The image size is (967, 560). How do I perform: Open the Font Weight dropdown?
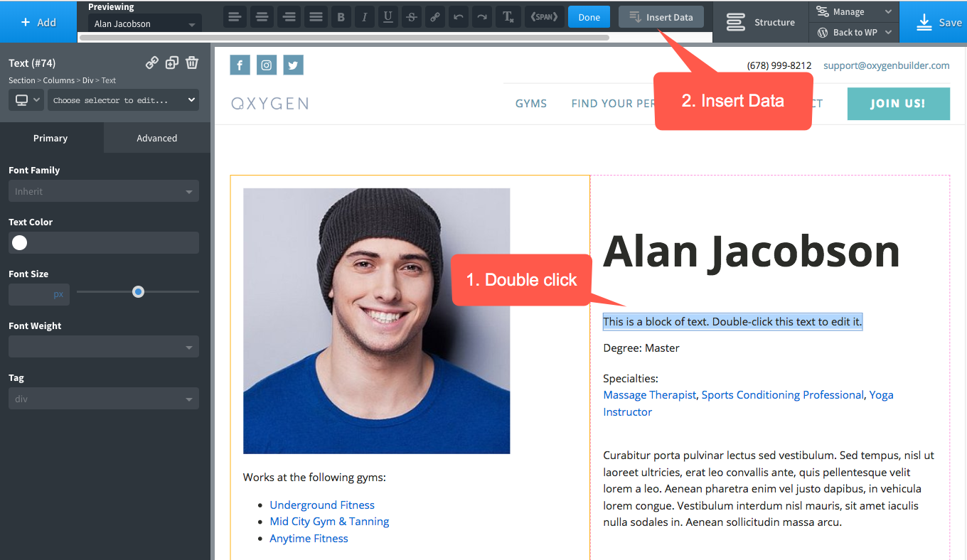104,347
